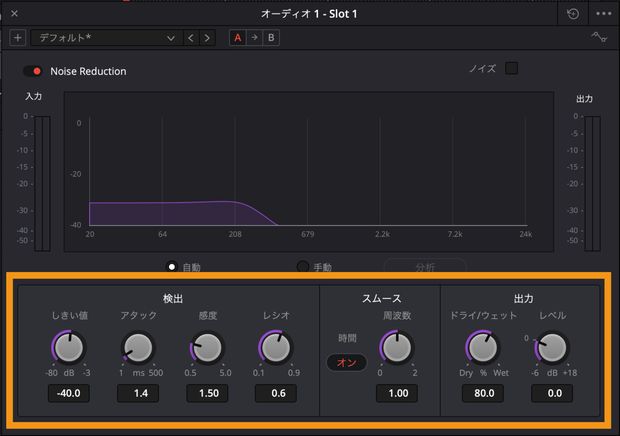The image size is (620, 436).
Task: Click the 0.0 level value field
Action: (552, 393)
